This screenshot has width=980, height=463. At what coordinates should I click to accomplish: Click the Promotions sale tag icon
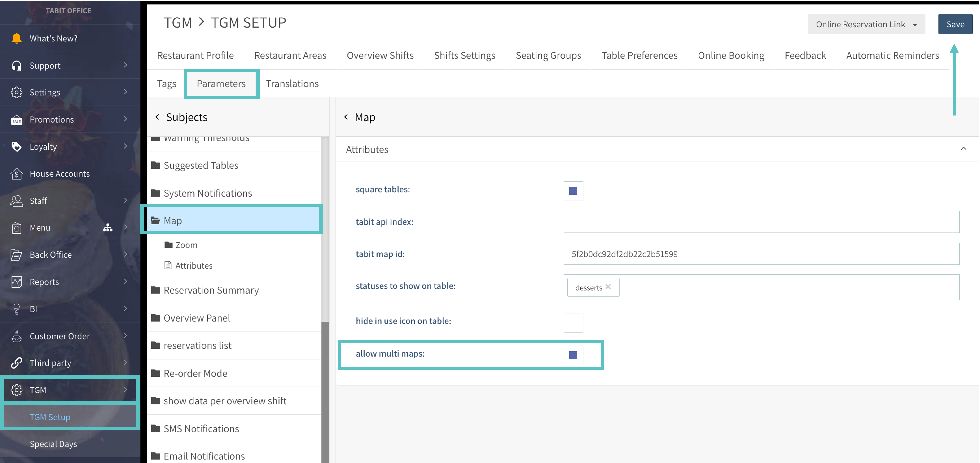pos(16,120)
